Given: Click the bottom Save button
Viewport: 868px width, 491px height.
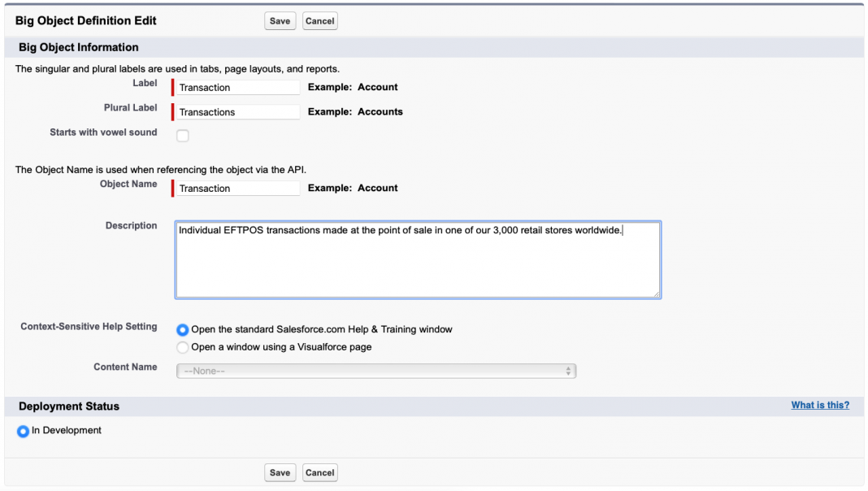Looking at the screenshot, I should point(280,472).
